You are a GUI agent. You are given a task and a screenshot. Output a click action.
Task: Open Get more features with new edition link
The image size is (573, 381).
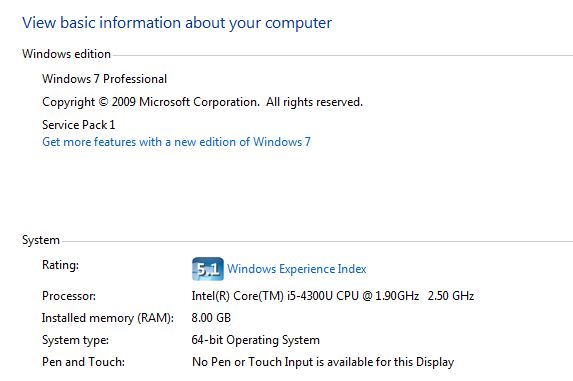click(x=177, y=142)
